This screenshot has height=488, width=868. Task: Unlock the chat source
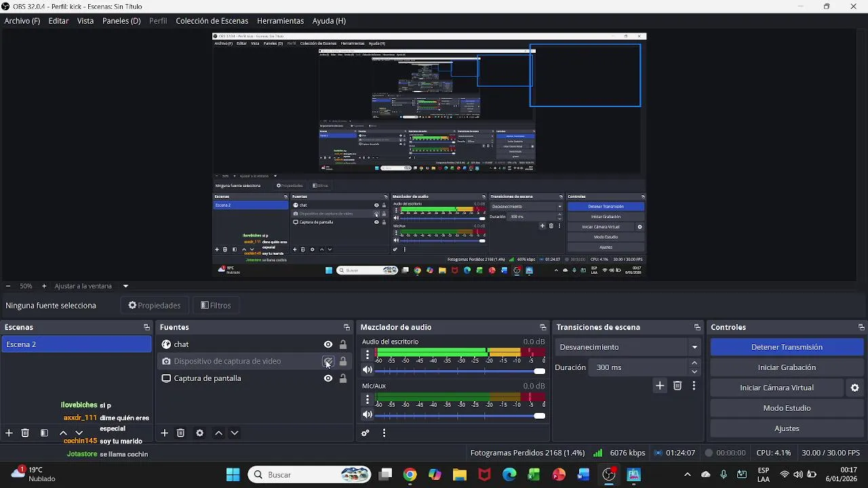[343, 344]
